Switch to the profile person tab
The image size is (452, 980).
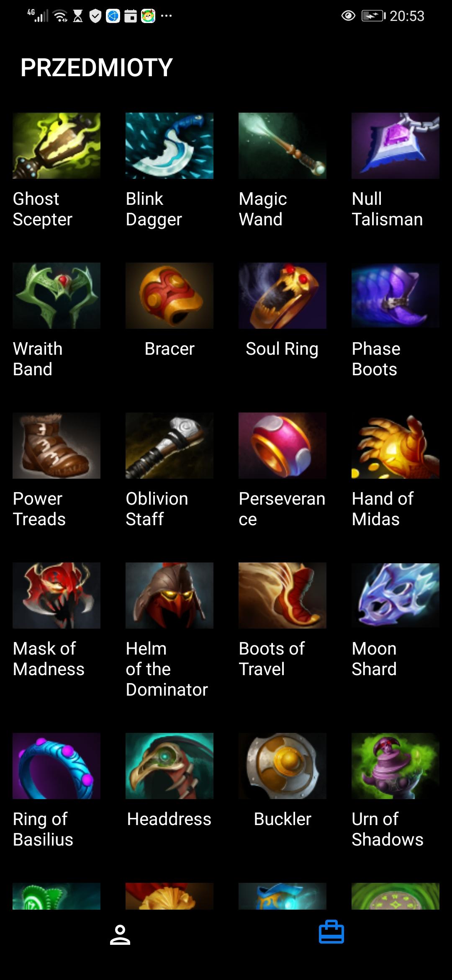tap(120, 935)
